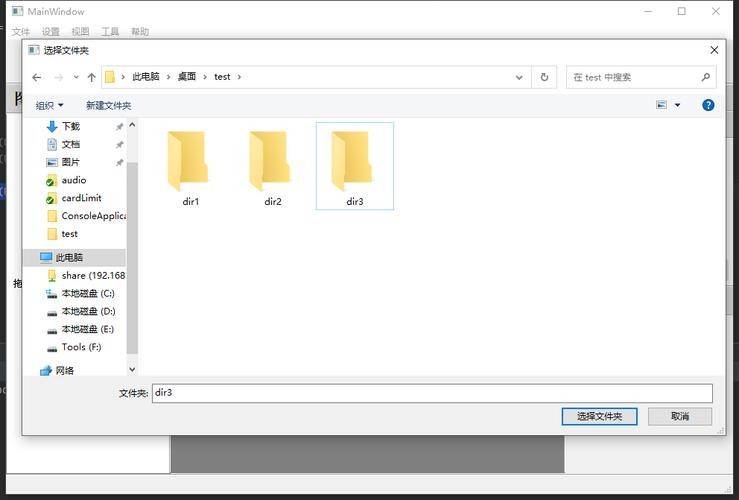Click 选择文件夹 button
This screenshot has height=500, width=739.
[x=599, y=416]
